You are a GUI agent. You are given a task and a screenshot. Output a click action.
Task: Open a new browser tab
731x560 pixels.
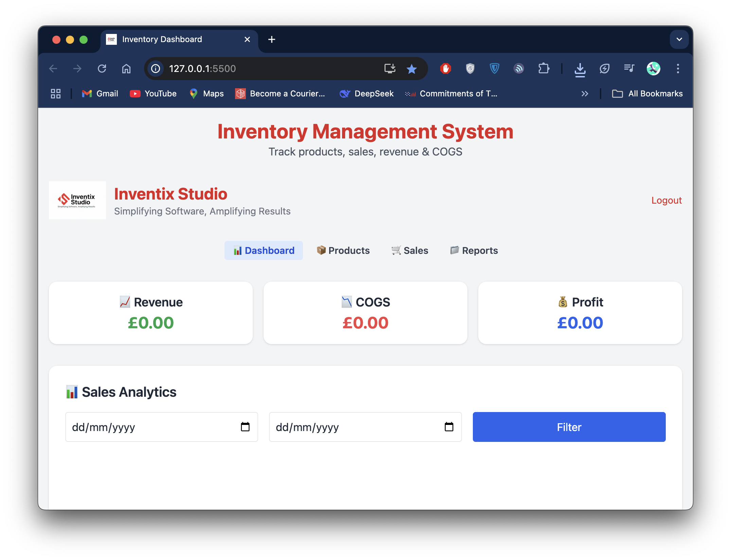[272, 40]
